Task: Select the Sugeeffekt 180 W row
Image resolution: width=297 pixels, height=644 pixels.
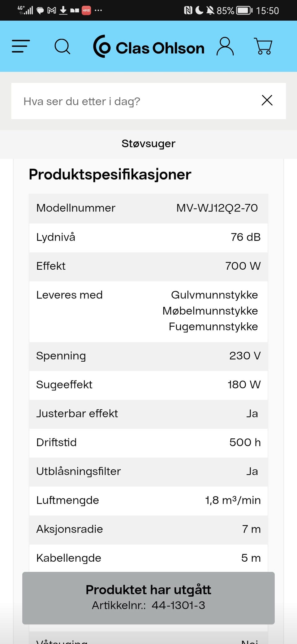Action: 148,385
